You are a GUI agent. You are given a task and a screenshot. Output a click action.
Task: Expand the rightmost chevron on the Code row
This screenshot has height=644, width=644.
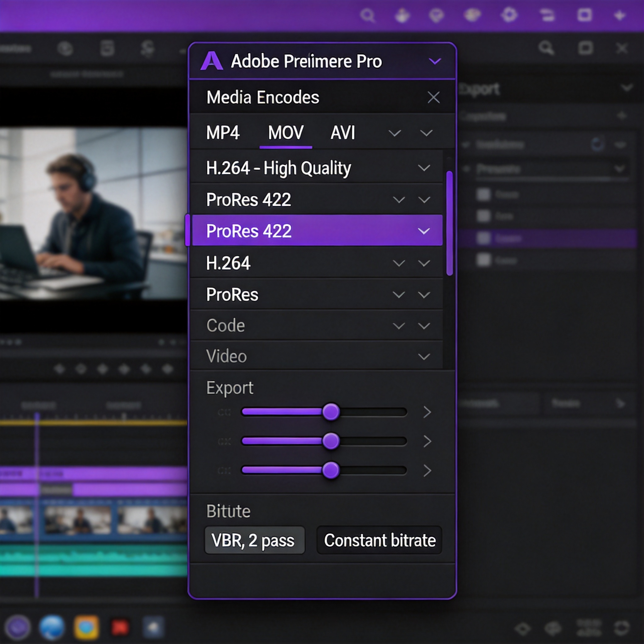click(424, 326)
